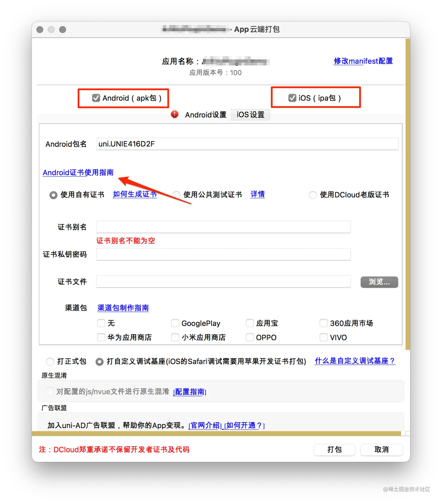Viewport: 442px width, 504px height.
Task: Click the 应用版本号：100 text
Action: (215, 73)
